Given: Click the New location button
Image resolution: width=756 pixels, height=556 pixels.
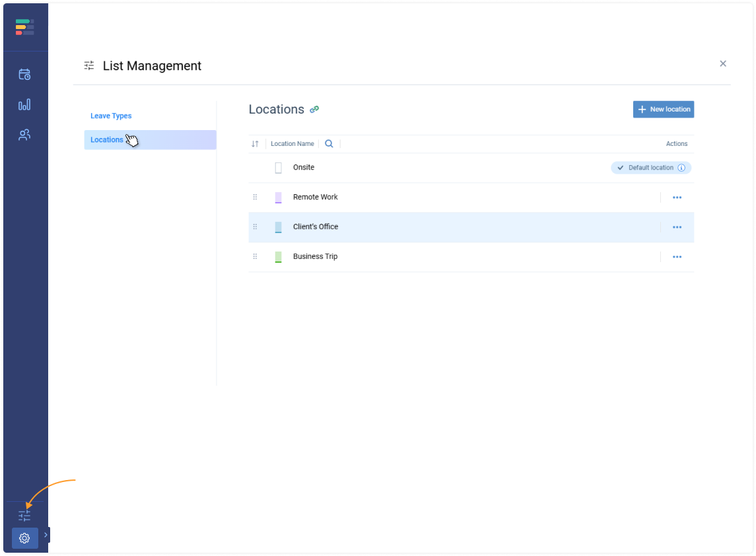Looking at the screenshot, I should pos(663,110).
